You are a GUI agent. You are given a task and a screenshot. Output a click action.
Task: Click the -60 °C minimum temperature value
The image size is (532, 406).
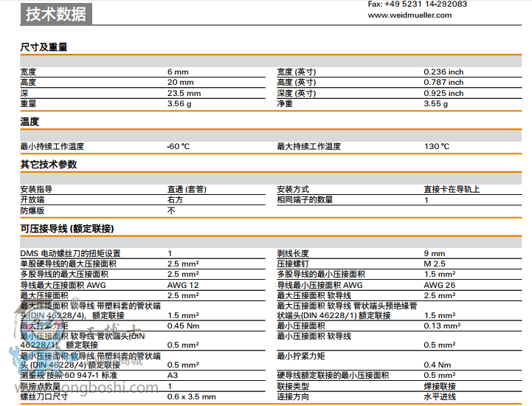coord(179,147)
